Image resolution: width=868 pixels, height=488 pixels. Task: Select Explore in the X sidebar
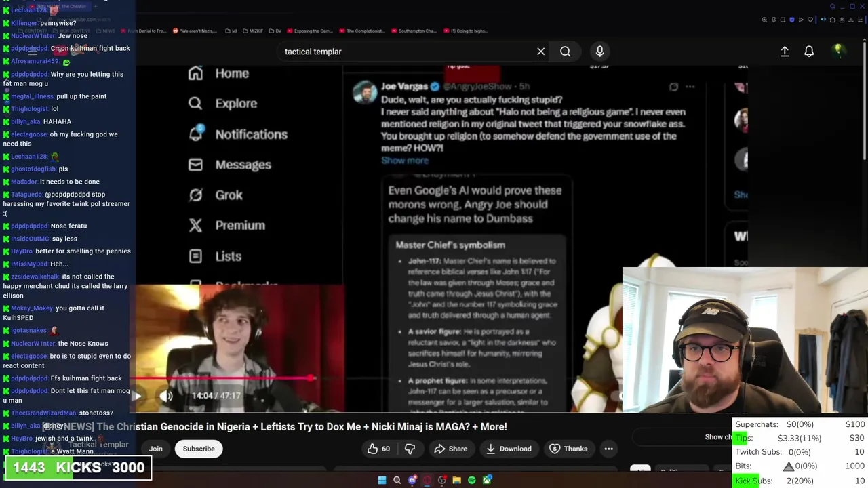tap(222, 104)
